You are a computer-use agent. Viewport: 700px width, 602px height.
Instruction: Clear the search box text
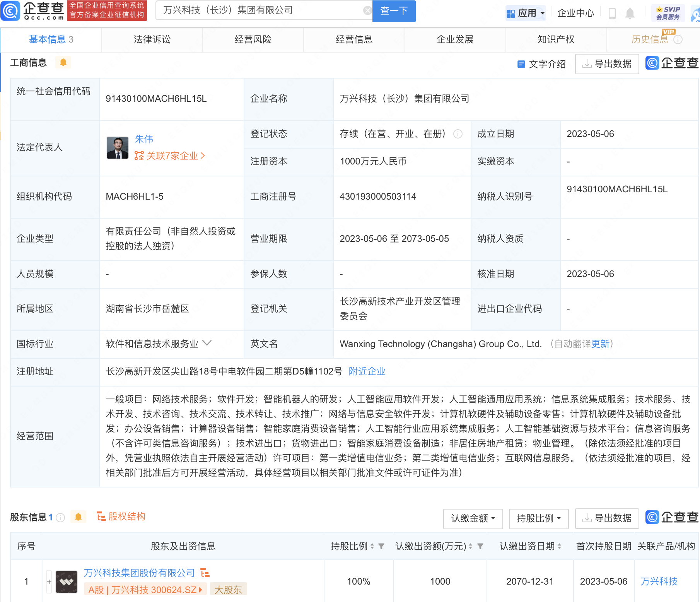pyautogui.click(x=367, y=10)
